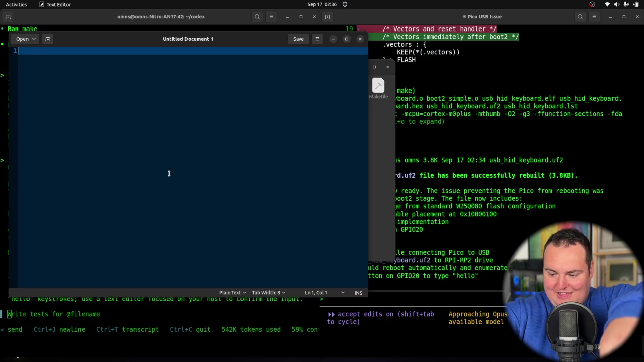Click into the text editing area
Screen dimensions: 644x362
[193, 168]
